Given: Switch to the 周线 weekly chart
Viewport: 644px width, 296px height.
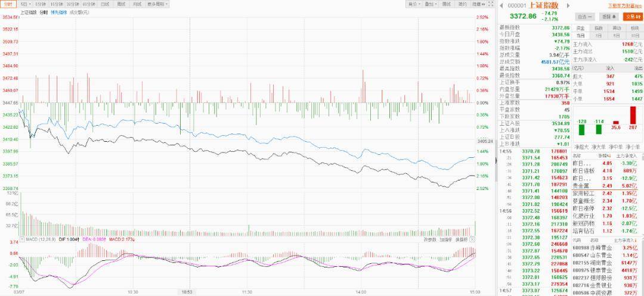Looking at the screenshot, I should point(121,4).
